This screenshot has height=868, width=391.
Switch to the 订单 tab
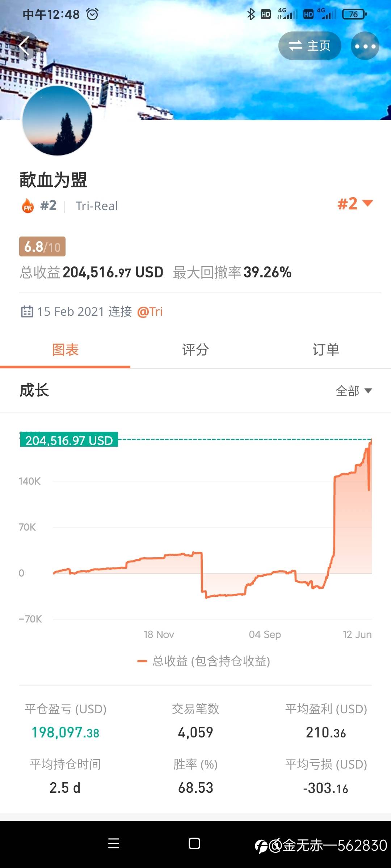[x=326, y=350]
